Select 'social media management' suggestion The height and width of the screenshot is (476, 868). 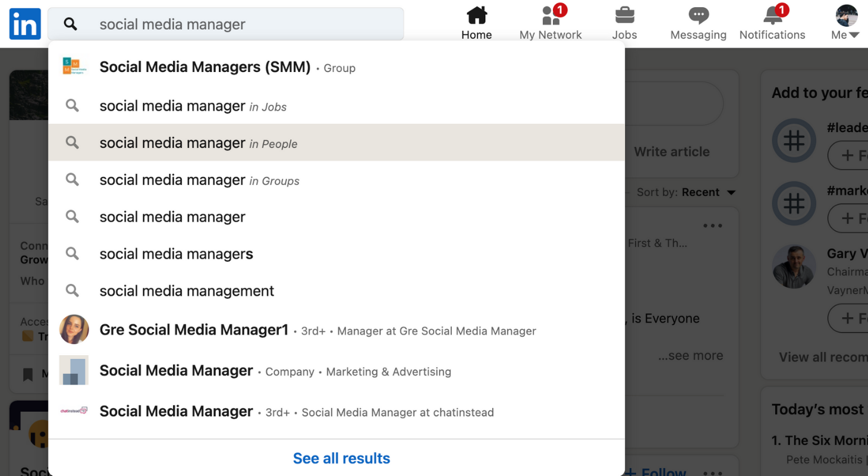pyautogui.click(x=336, y=290)
